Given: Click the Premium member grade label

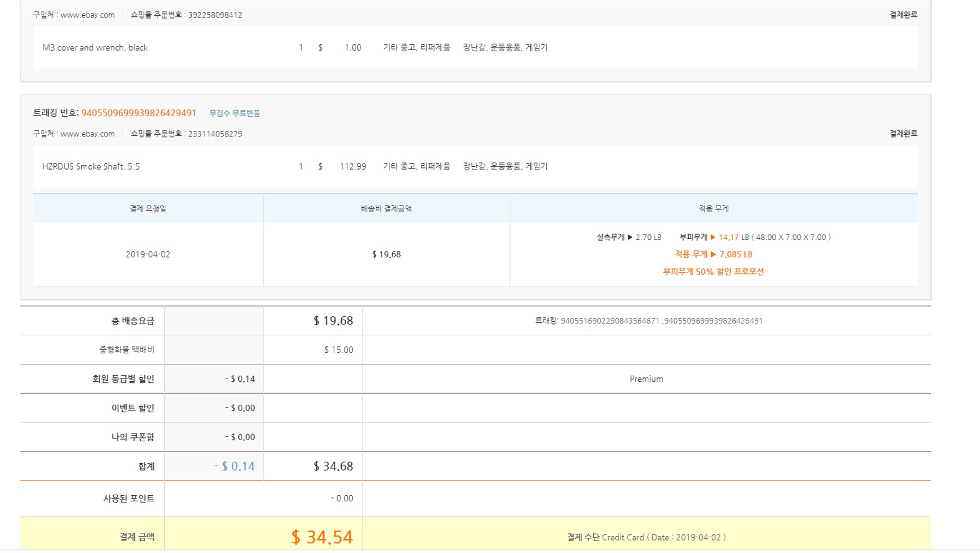Looking at the screenshot, I should pos(646,379).
